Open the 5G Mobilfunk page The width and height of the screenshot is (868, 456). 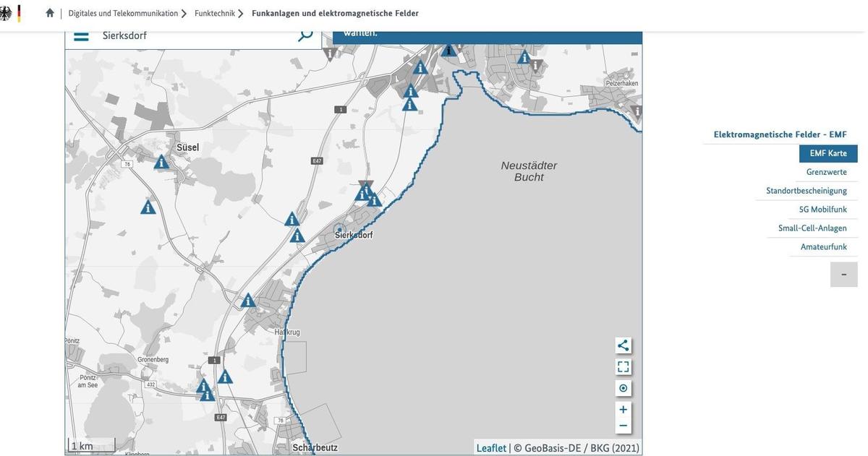click(x=822, y=210)
